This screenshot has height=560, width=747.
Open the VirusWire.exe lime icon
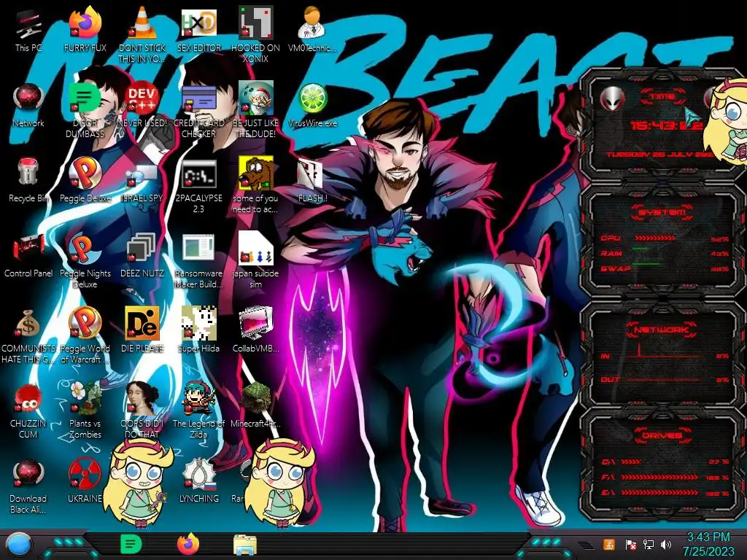pos(312,105)
